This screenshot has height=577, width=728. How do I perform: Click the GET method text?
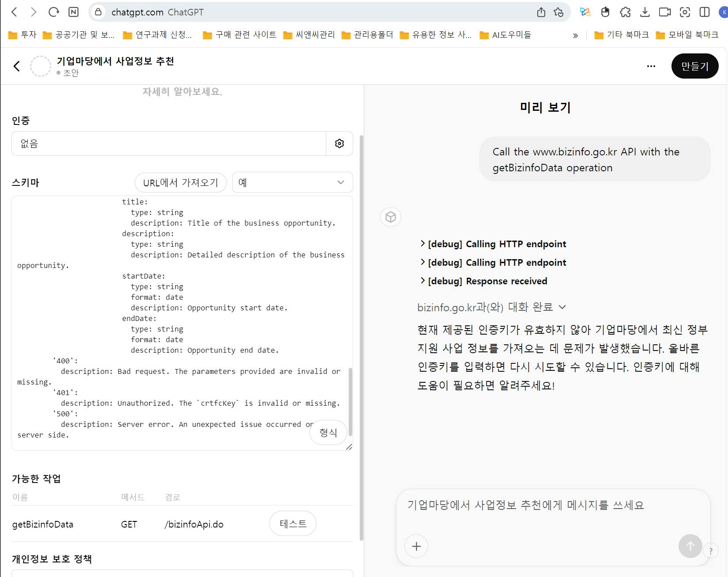(x=129, y=524)
